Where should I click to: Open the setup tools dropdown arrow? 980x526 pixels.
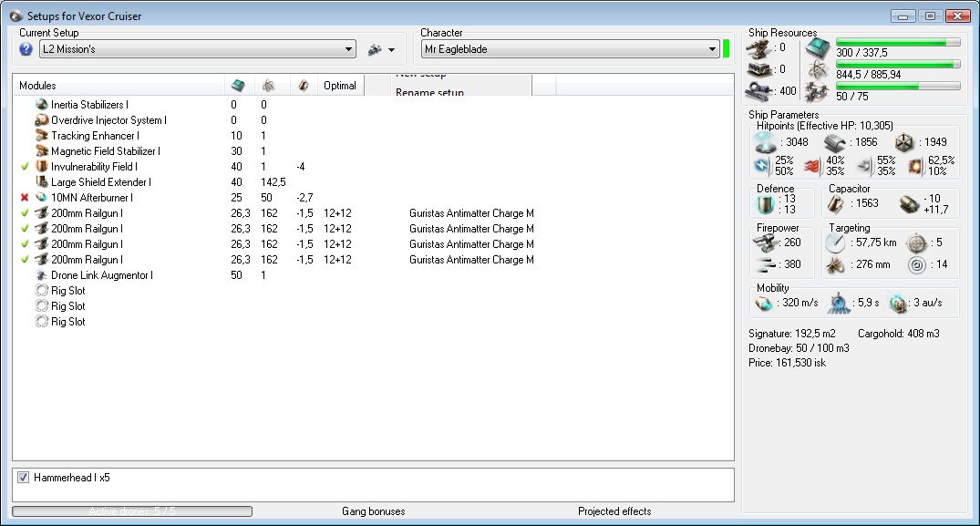[391, 50]
